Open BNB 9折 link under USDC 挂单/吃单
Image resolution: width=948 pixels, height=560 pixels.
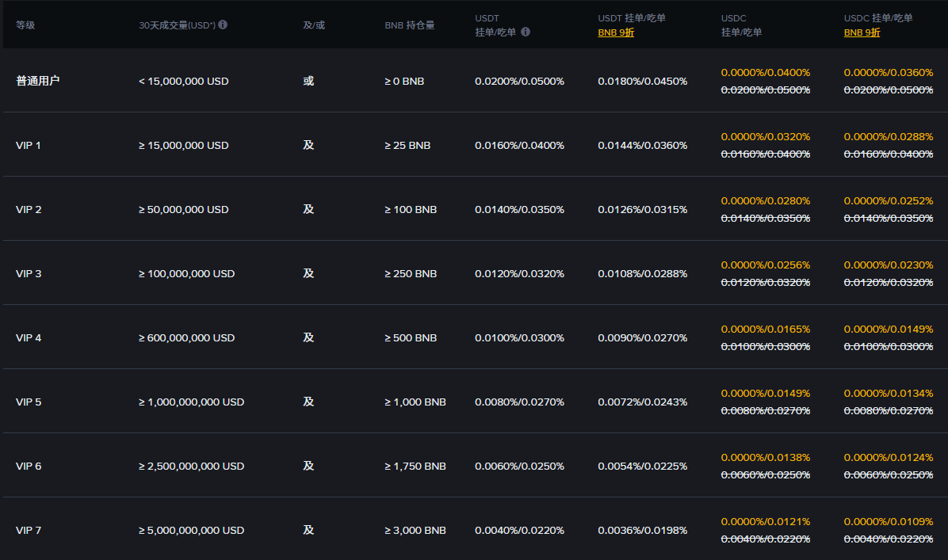click(x=862, y=32)
